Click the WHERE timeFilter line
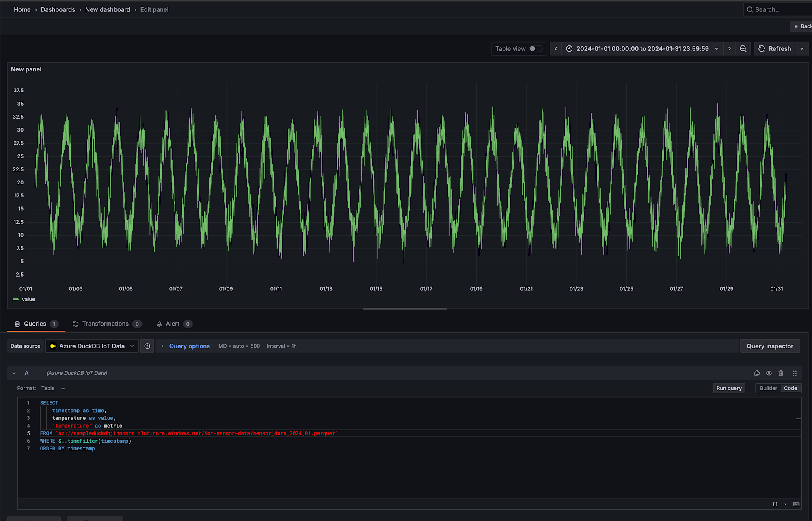812x521 pixels. [x=86, y=441]
